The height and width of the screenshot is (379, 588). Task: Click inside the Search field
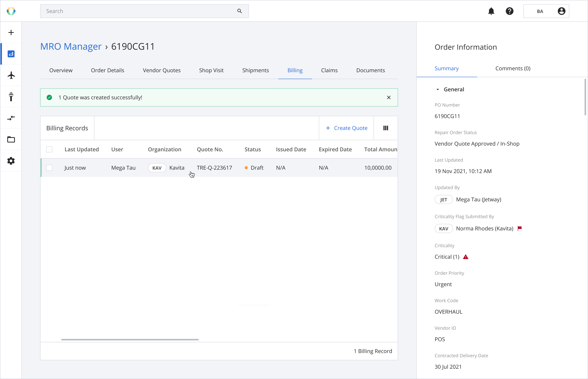point(144,11)
